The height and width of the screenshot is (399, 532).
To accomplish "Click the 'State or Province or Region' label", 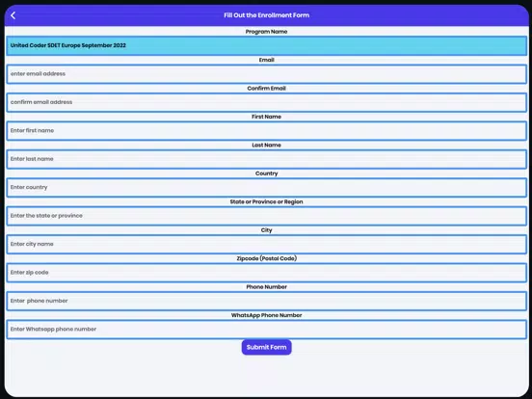I will [266, 201].
